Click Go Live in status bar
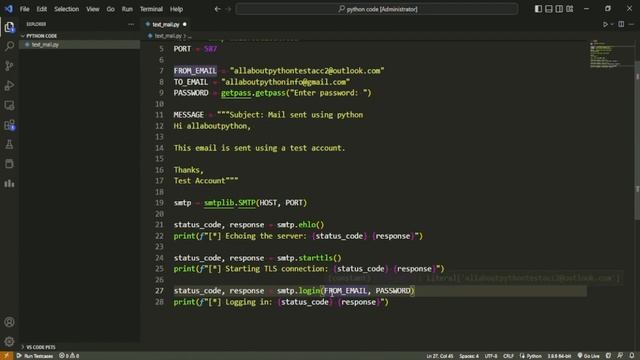640x360 pixels. (x=589, y=356)
